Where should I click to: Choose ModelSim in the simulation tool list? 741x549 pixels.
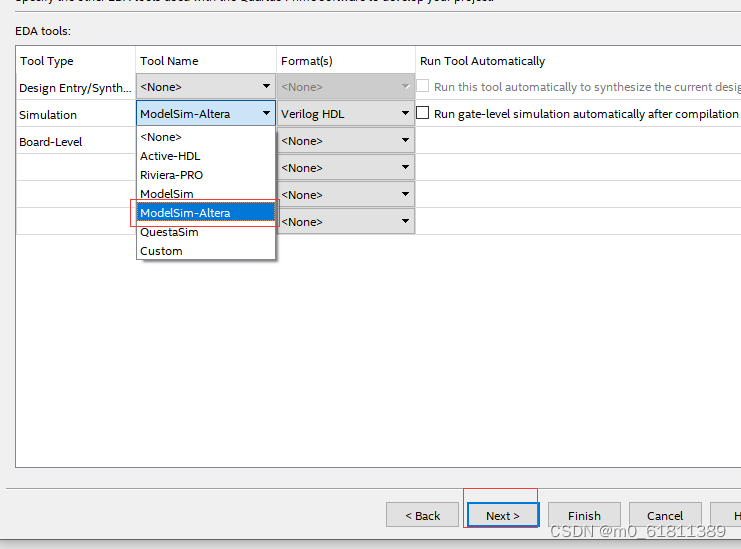[x=206, y=194]
